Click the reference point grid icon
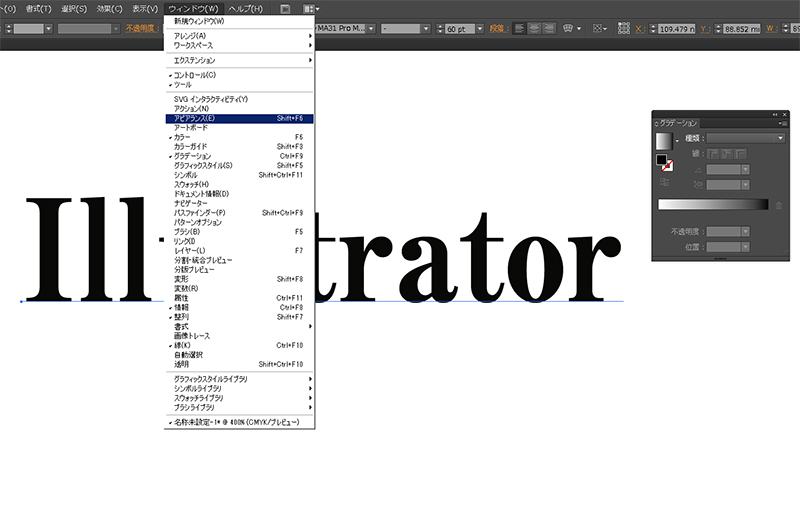The height and width of the screenshot is (520, 800). point(623,28)
